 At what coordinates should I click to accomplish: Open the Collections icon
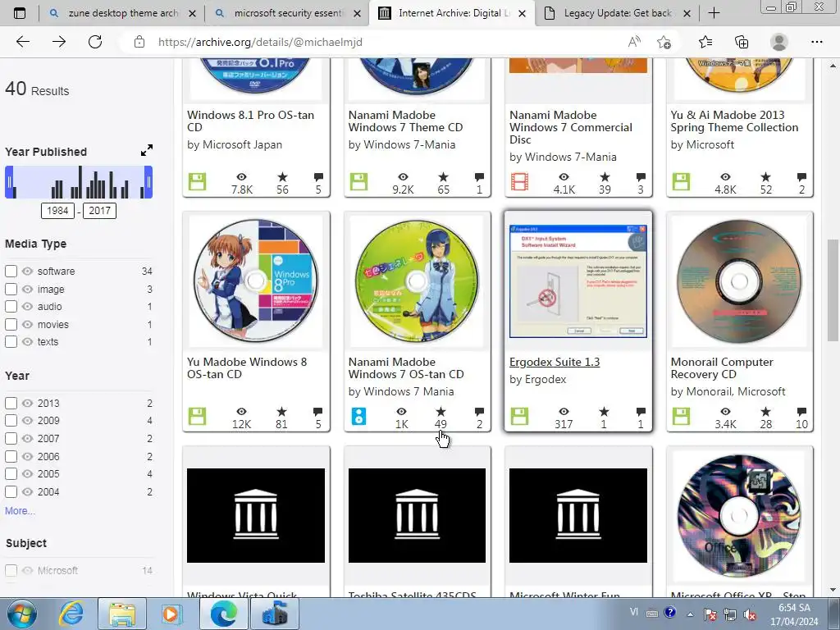coord(742,42)
